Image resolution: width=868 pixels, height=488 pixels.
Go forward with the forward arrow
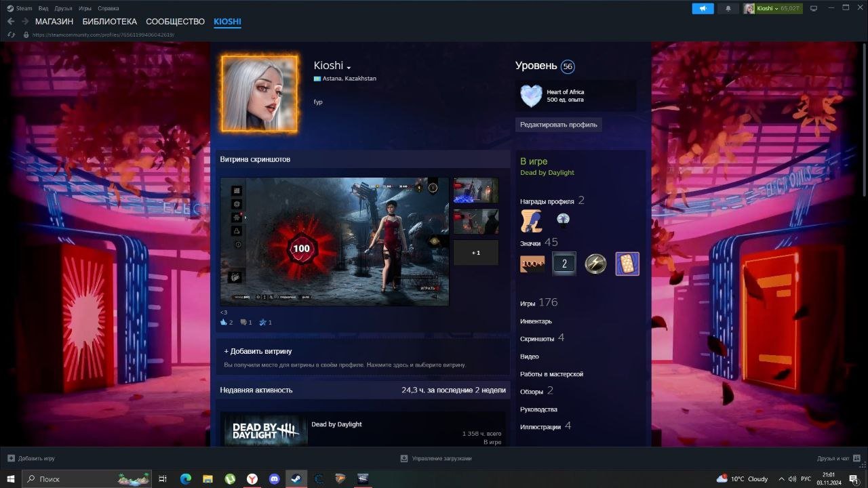(25, 22)
